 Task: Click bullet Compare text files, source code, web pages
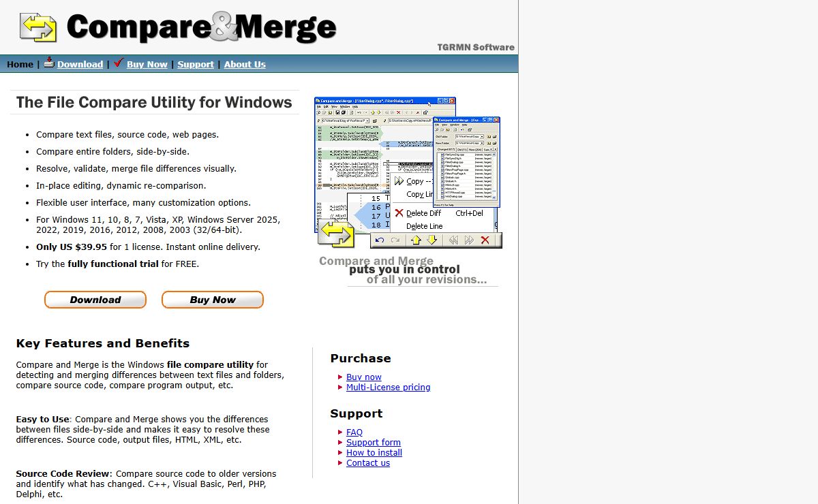coord(127,134)
